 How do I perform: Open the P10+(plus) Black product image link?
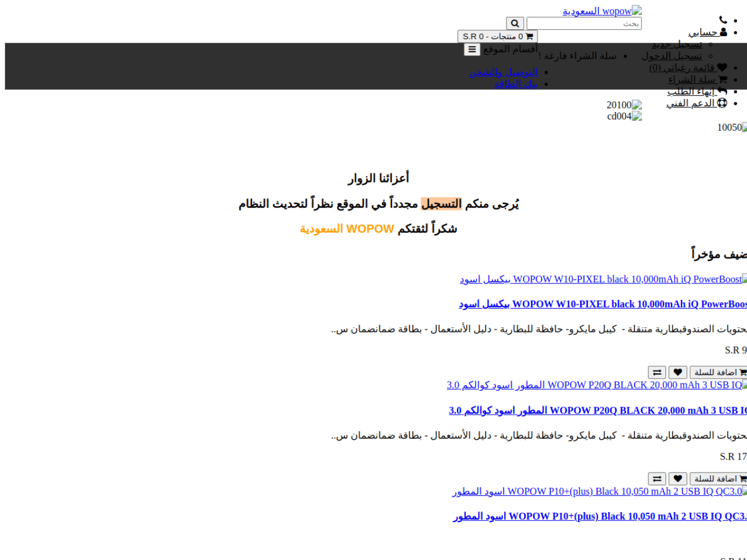point(599,491)
